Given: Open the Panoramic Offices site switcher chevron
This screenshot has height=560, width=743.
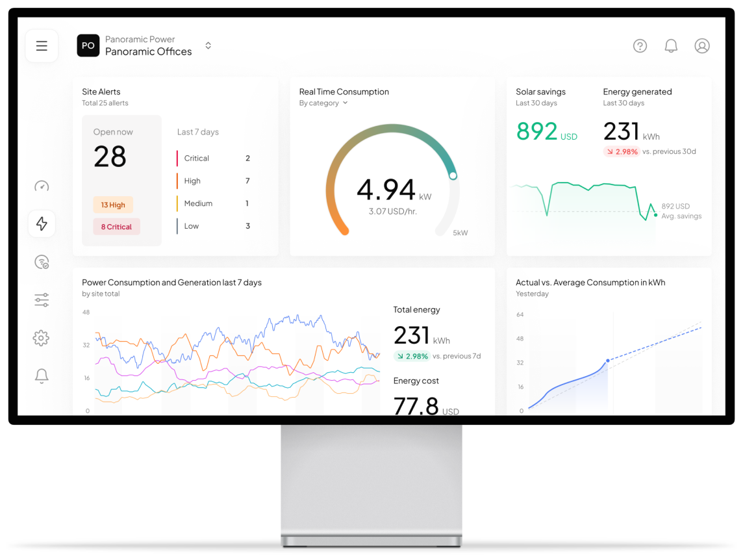Looking at the screenshot, I should 208,45.
